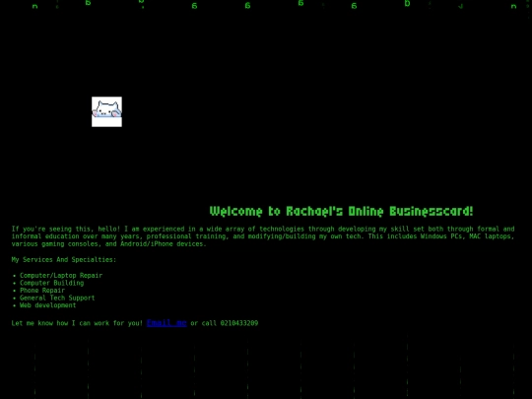Select the 'Welcome to Rachael's Online Businesscard!' heading
This screenshot has width=532, height=399.
coord(341,211)
